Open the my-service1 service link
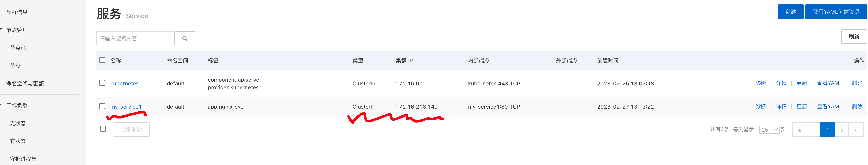The width and height of the screenshot is (868, 165). click(x=126, y=107)
